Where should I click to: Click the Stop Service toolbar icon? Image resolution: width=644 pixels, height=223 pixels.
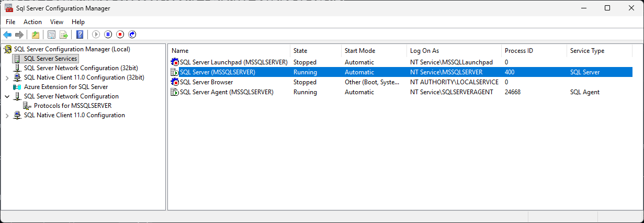[x=120, y=35]
